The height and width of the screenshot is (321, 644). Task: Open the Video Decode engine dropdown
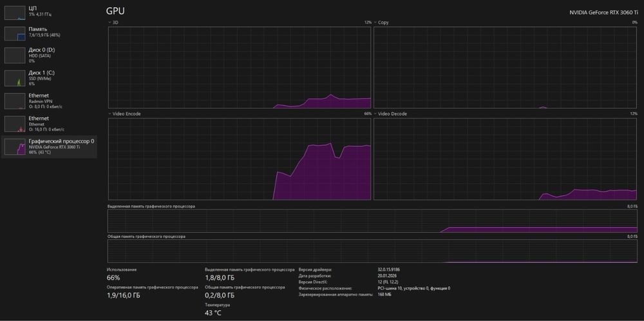tap(375, 114)
